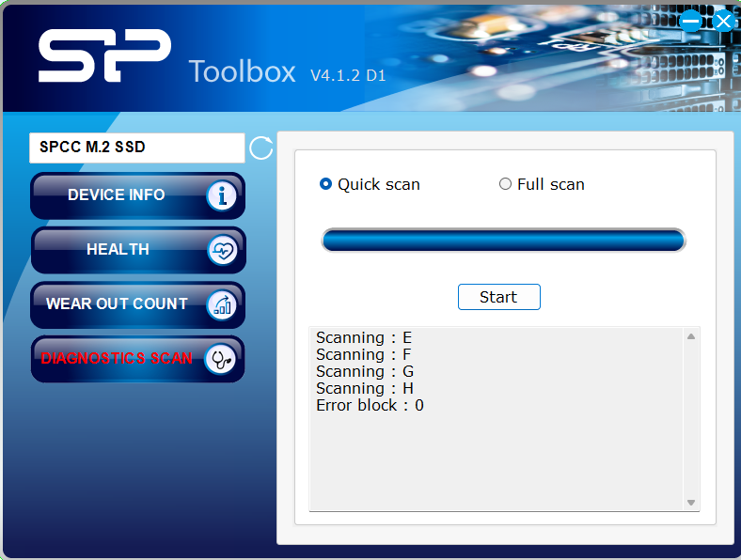Go to the WEAR OUT COUNT section
The image size is (741, 560).
(117, 304)
